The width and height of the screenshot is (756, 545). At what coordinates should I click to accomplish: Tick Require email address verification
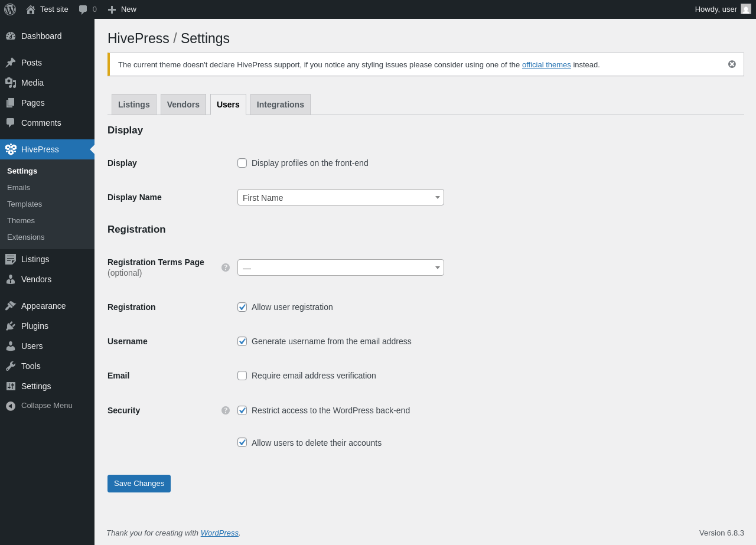point(242,376)
